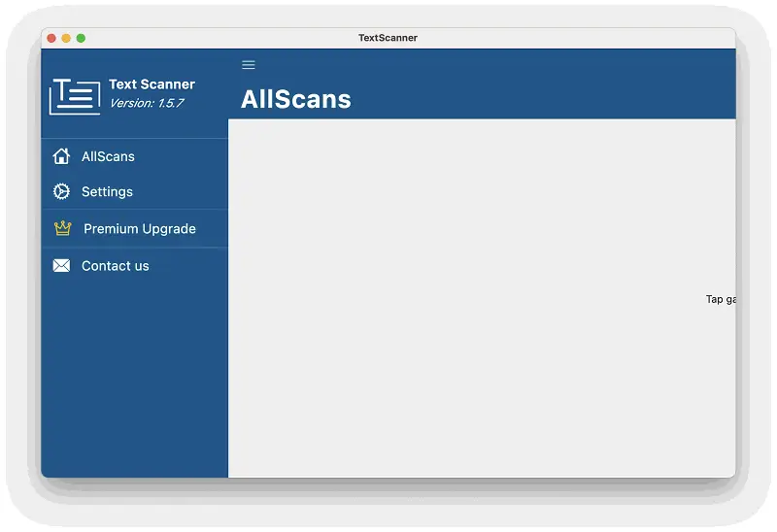Choose Contact us in sidebar
This screenshot has width=777, height=532.
click(x=135, y=265)
